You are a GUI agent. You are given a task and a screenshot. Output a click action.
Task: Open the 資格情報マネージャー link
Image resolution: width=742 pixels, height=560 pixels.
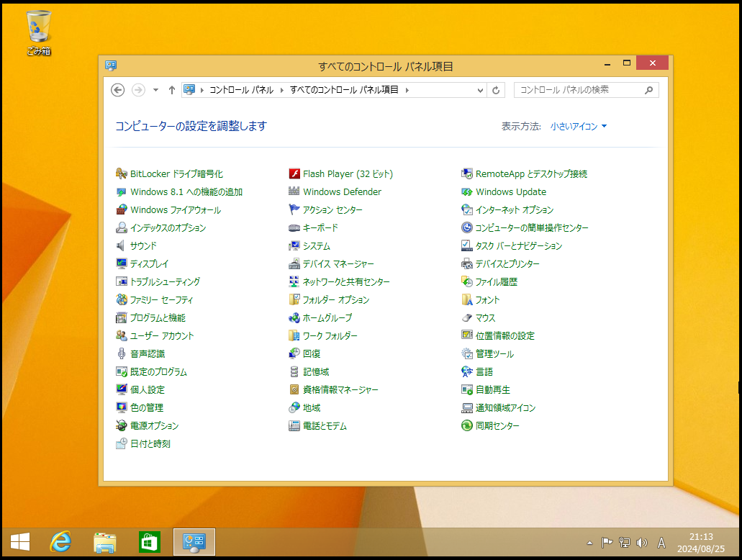click(x=340, y=389)
